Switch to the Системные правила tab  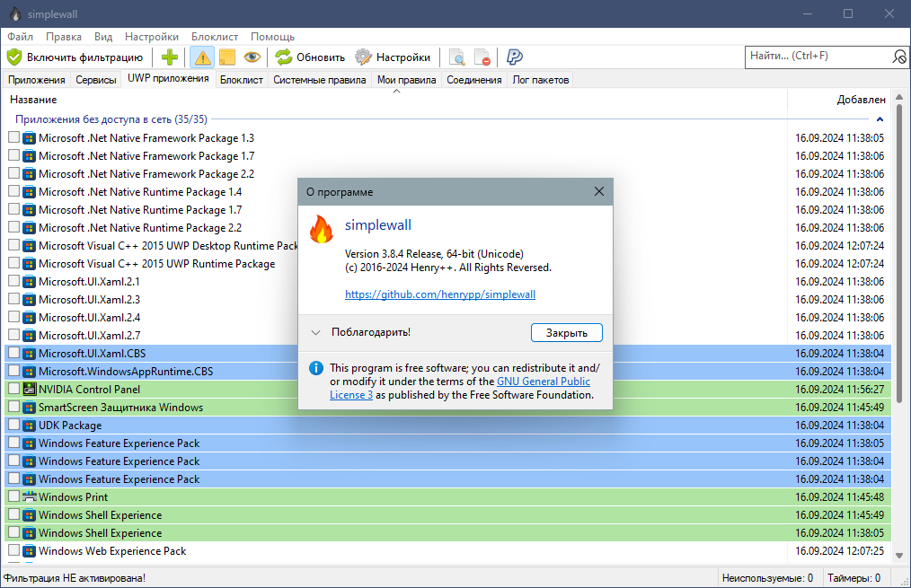(x=320, y=80)
